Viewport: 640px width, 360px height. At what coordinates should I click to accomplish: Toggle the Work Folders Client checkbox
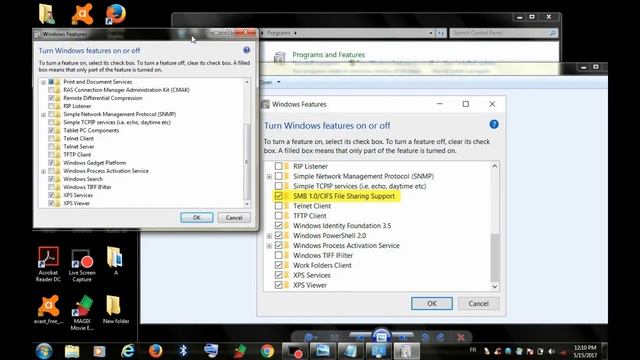[x=278, y=265]
